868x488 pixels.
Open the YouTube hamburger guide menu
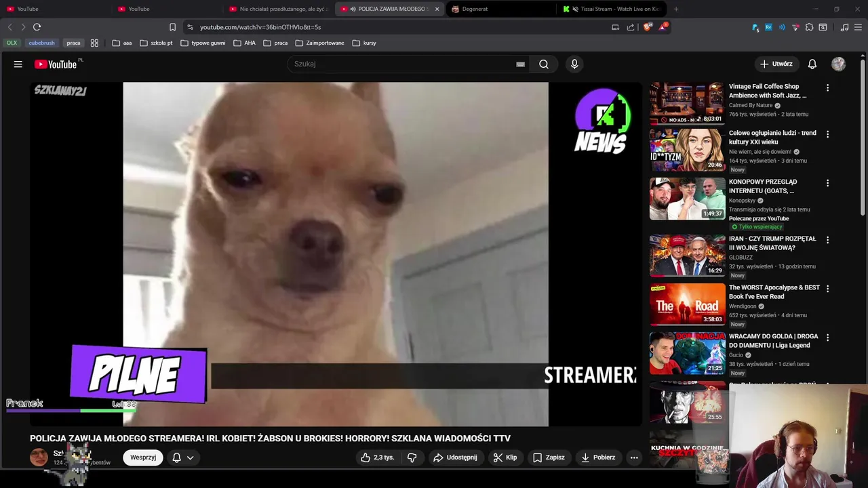click(18, 64)
